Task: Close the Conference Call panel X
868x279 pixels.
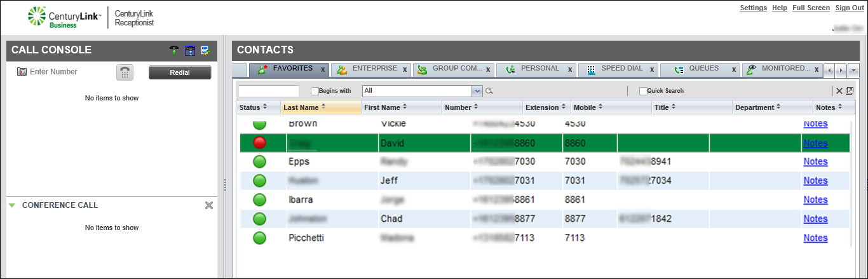Action: [x=209, y=205]
